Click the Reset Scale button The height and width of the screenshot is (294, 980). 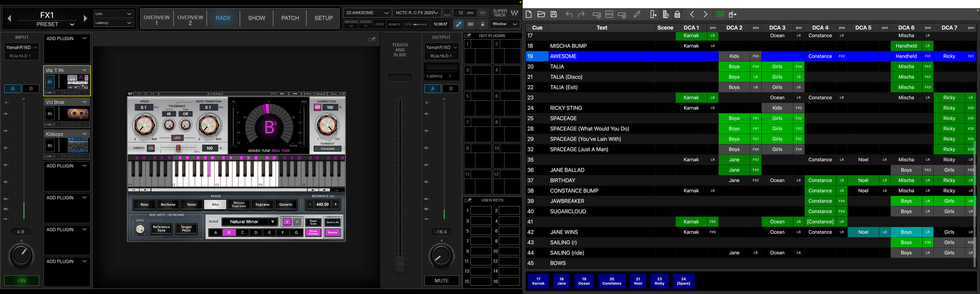(313, 222)
